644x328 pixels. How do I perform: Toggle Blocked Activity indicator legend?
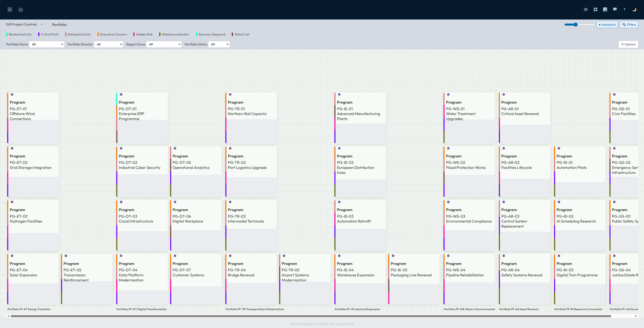pyautogui.click(x=19, y=34)
